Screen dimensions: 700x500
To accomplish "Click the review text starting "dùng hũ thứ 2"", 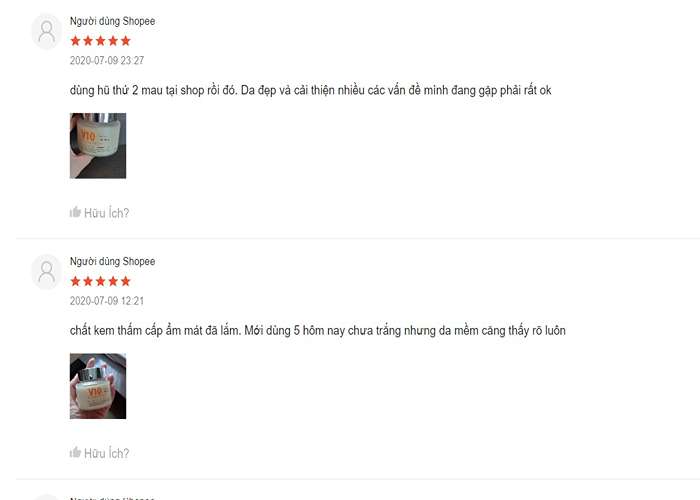I will coord(311,91).
